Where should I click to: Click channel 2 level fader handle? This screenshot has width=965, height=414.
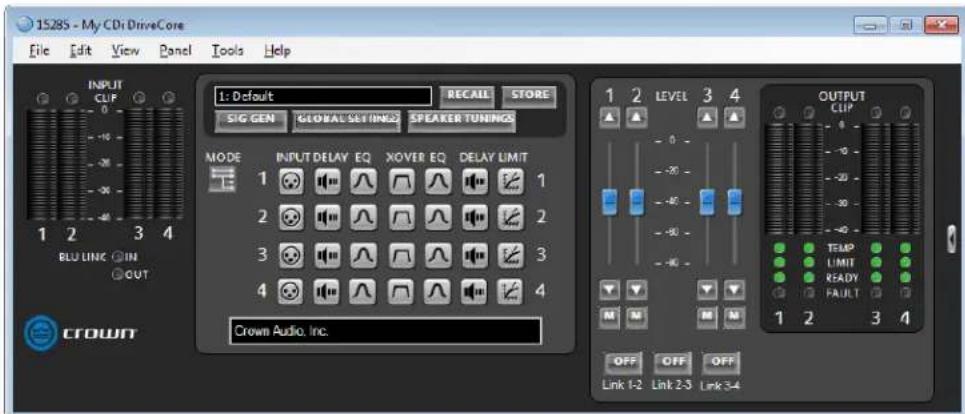(x=636, y=202)
